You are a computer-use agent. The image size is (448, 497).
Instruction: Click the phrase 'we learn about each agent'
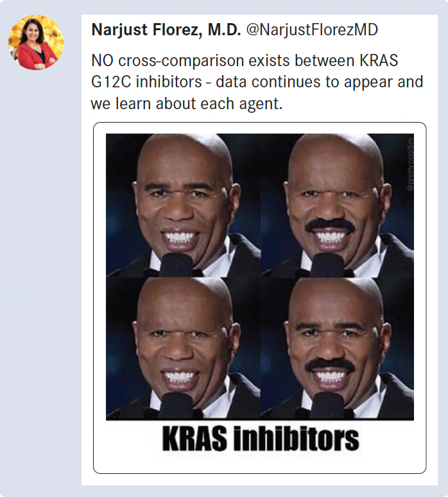[x=186, y=103]
